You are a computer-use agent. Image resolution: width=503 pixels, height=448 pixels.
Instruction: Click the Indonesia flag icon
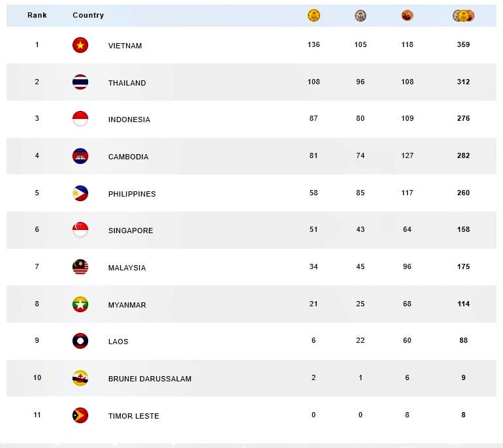pyautogui.click(x=80, y=119)
